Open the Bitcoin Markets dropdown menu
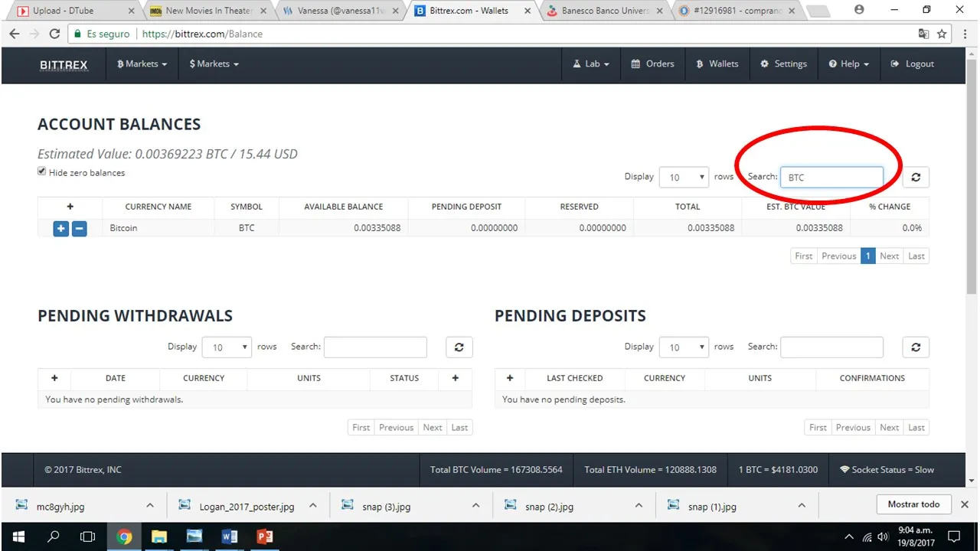The image size is (980, 551). tap(142, 64)
